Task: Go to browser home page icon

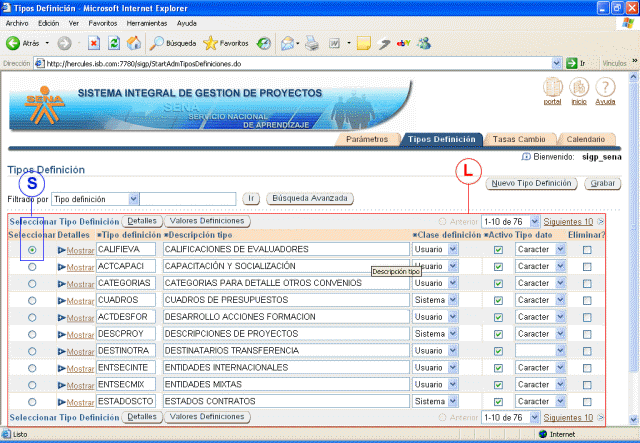Action: pyautogui.click(x=133, y=43)
